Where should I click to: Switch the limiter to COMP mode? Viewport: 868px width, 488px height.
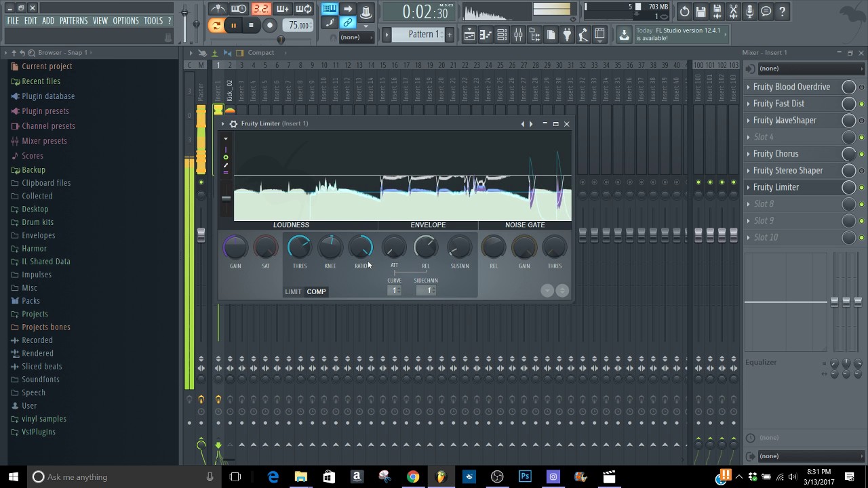[x=316, y=291]
